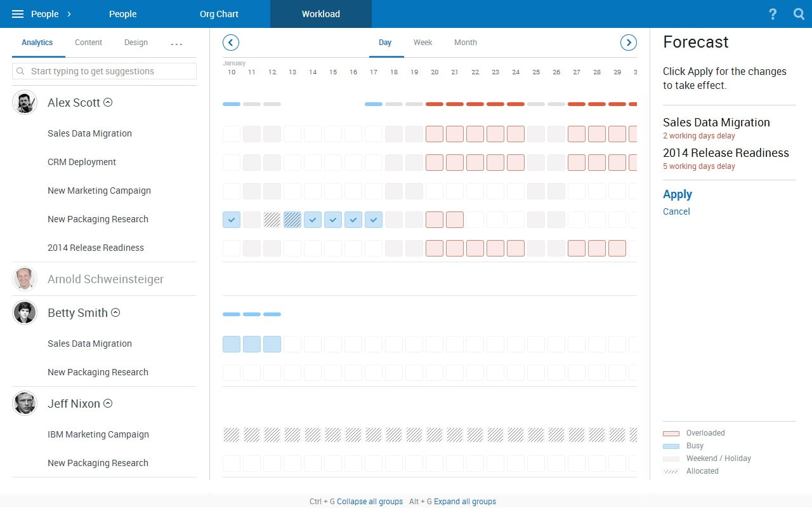Click Alex Scott's red overload bar January 20

[x=435, y=104]
